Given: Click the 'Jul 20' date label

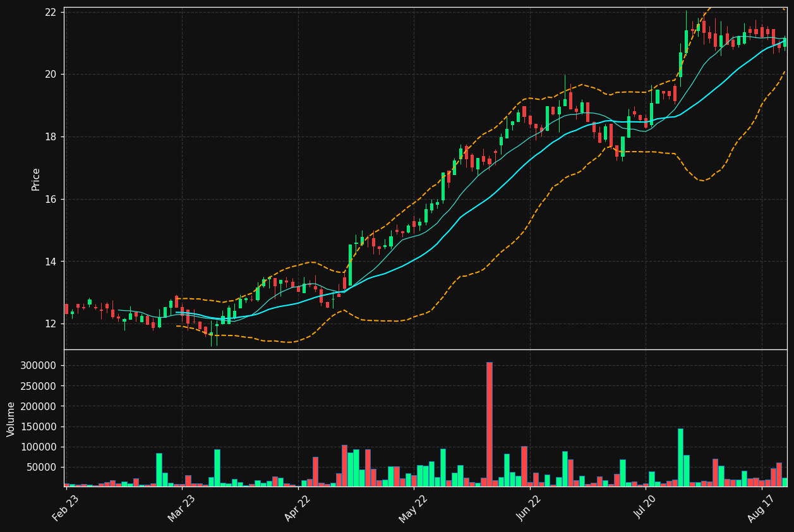Looking at the screenshot, I should [645, 508].
